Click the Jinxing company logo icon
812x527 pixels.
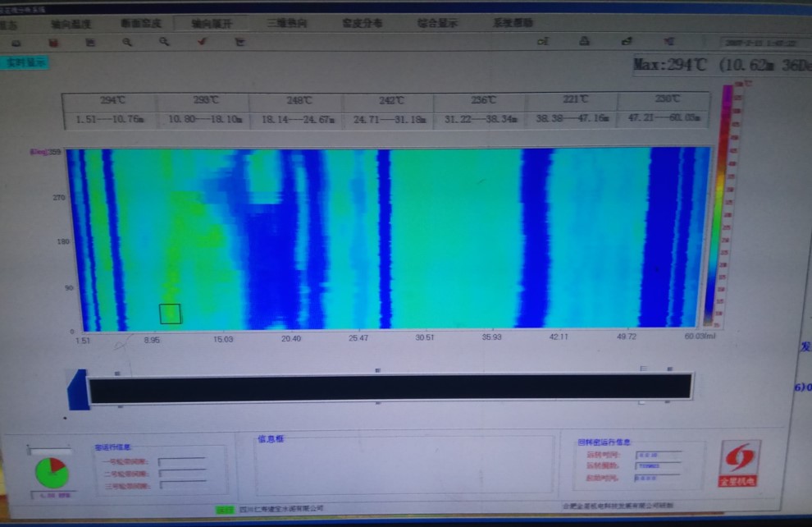[x=738, y=464]
